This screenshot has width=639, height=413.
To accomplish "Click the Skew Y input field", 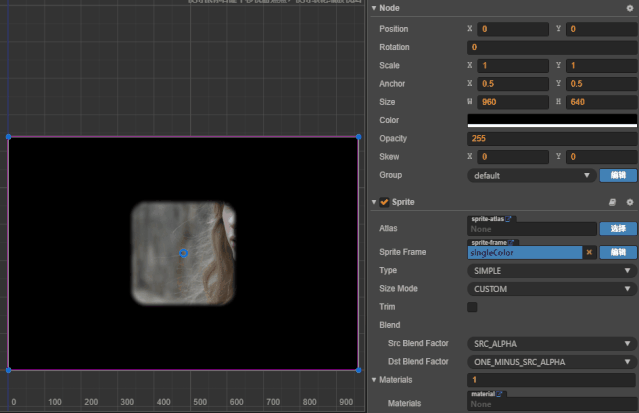I will point(602,157).
